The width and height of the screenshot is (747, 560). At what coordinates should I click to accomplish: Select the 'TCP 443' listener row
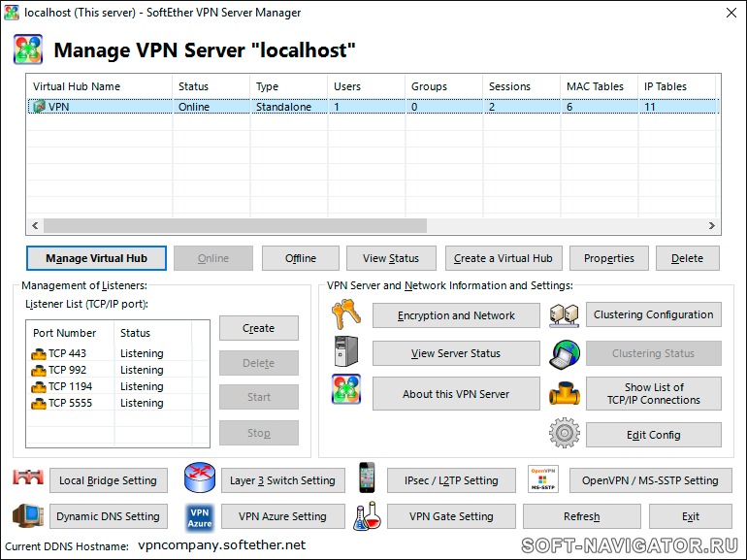[117, 353]
